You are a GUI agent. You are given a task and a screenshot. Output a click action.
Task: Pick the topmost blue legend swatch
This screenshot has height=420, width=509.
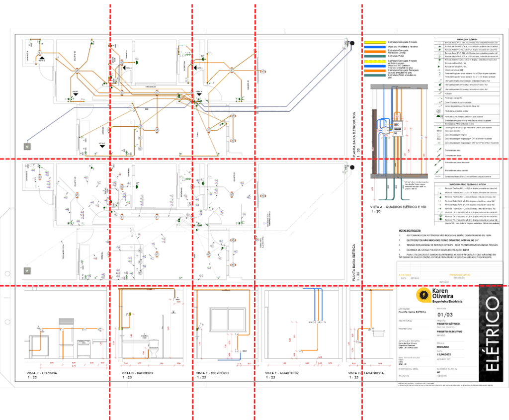pos(376,47)
